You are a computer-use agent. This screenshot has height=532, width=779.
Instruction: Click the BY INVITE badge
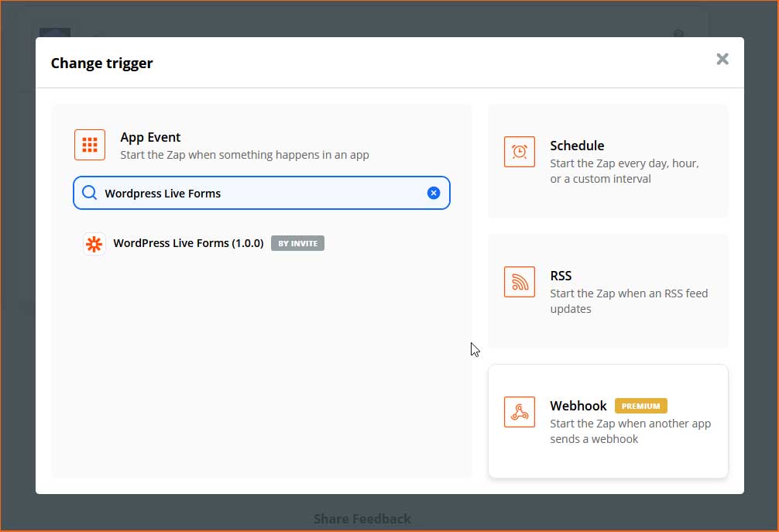point(297,243)
